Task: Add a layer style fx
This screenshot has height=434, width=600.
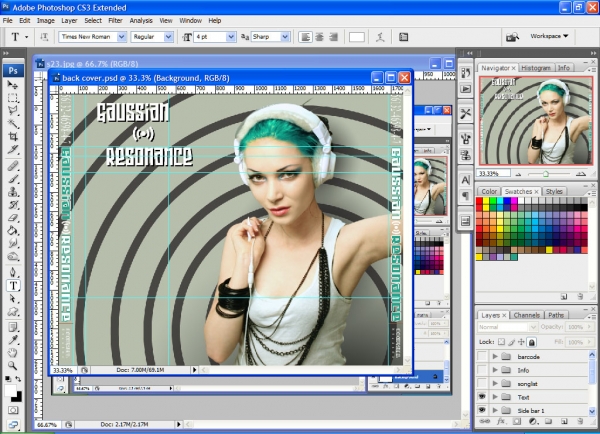Action: (501, 421)
